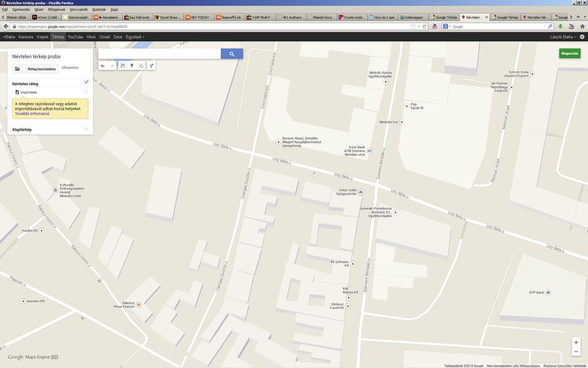Click the YouTube toolbar extension icon
The width and height of the screenshot is (588, 368).
571,26
